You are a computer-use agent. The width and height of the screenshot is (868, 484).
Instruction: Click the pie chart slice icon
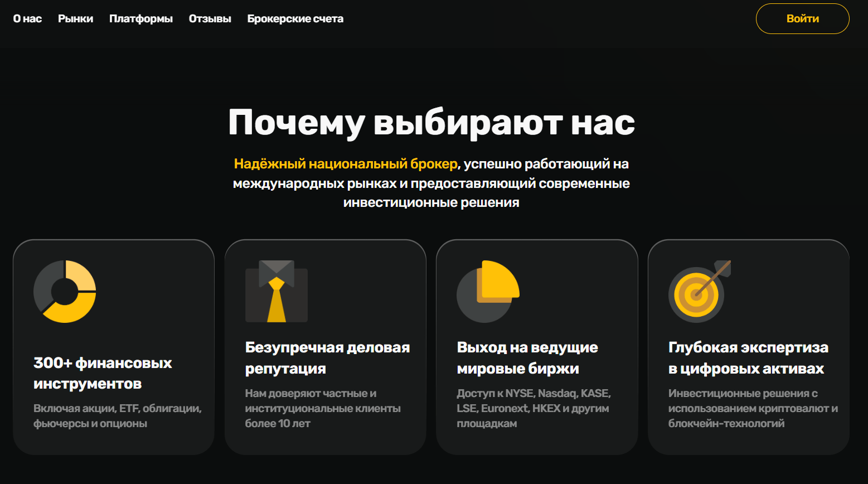point(488,291)
